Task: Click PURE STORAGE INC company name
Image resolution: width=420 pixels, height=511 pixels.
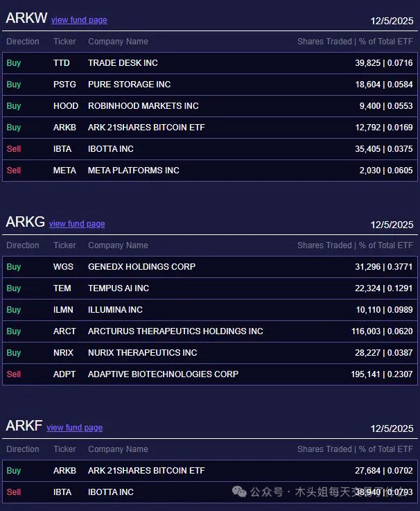Action: pos(130,85)
